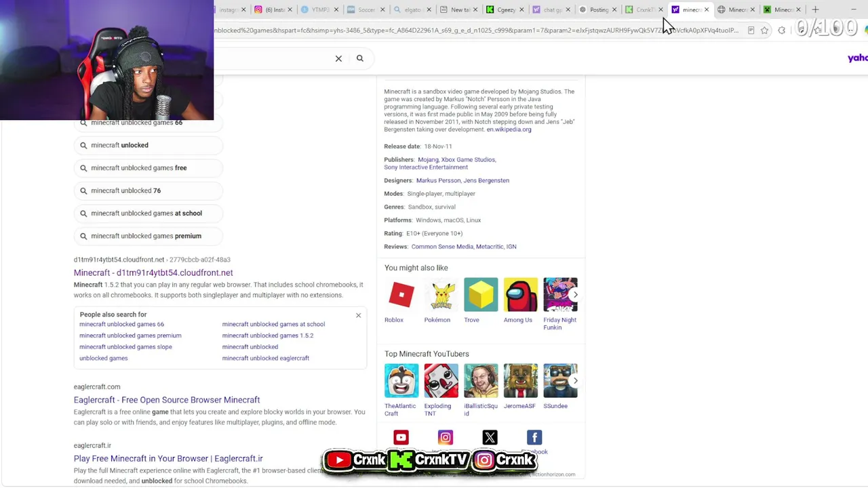Open SSundee YouTuber thumbnail

coord(560,381)
